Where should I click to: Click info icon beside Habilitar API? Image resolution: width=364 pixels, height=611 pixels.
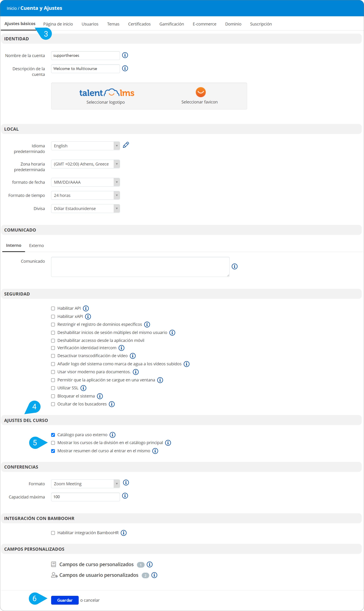(86, 308)
